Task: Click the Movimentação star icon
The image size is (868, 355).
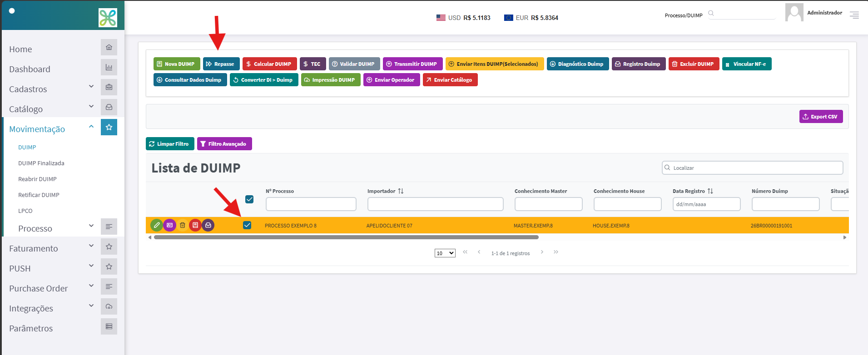Action: click(x=109, y=127)
